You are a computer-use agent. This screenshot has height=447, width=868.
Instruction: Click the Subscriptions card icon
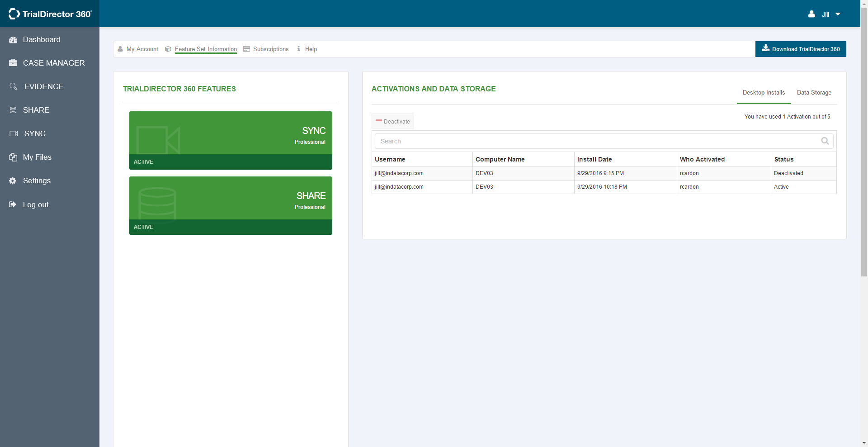[246, 49]
